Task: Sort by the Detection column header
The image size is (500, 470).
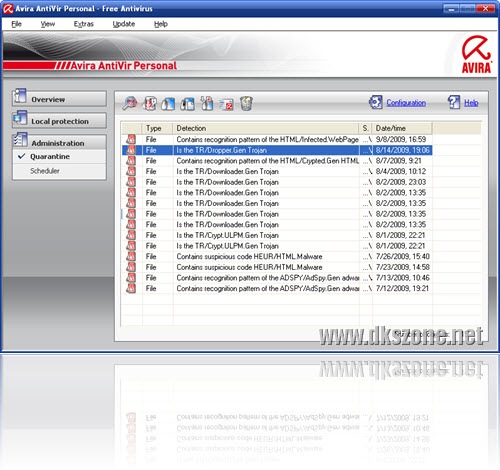Action: coord(266,128)
